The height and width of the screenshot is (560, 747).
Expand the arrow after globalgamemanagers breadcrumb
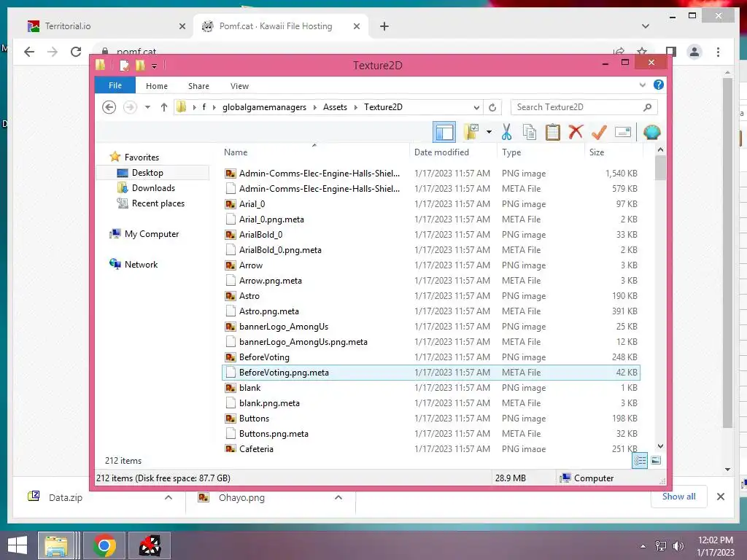(315, 108)
